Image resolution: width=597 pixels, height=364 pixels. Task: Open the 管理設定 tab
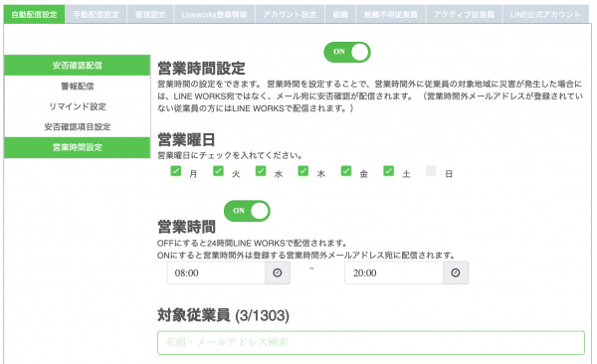pos(150,15)
